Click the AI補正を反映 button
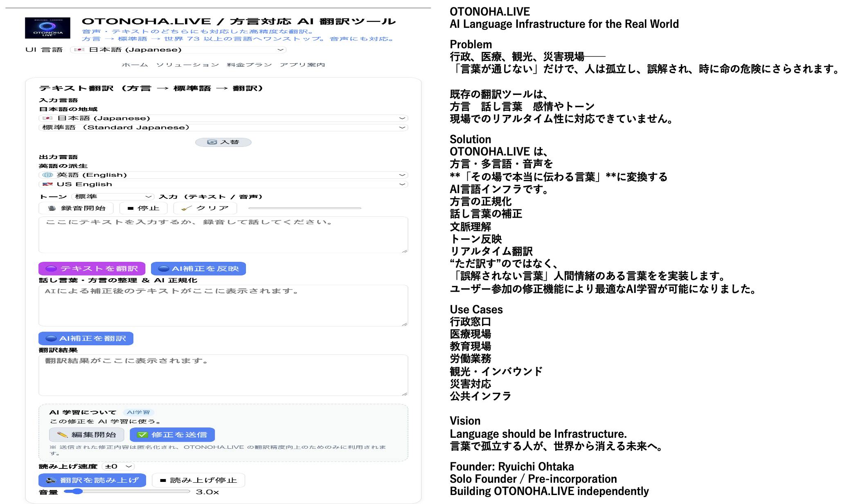847x504 pixels. (x=198, y=269)
